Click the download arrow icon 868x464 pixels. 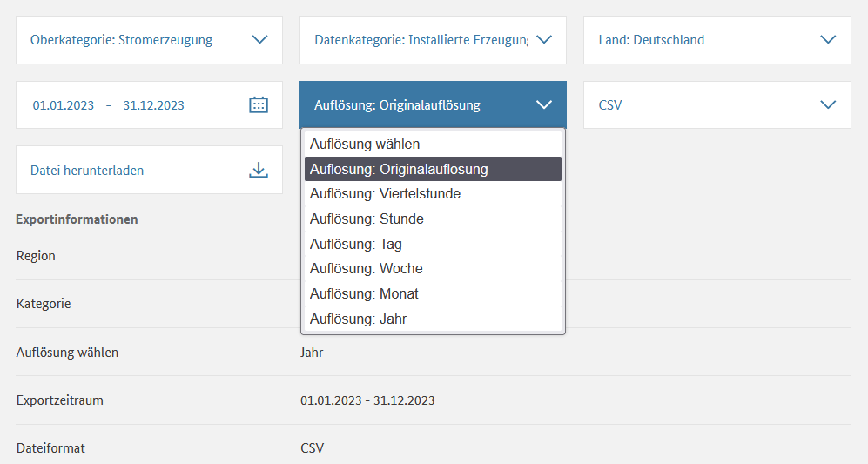pyautogui.click(x=259, y=170)
